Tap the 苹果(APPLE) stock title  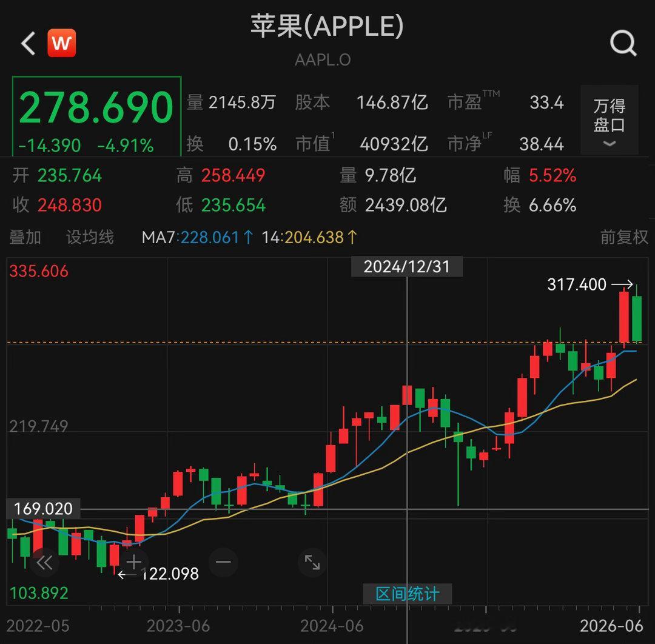[327, 26]
